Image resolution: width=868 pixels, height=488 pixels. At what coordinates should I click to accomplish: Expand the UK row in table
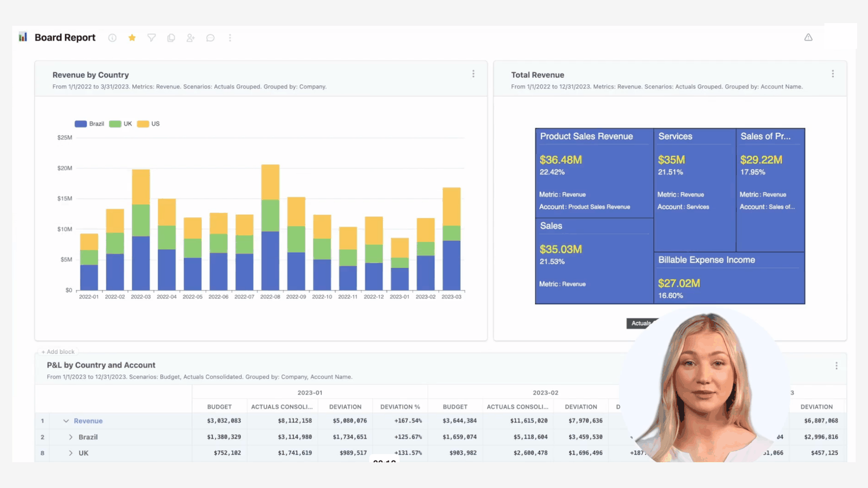[71, 453]
